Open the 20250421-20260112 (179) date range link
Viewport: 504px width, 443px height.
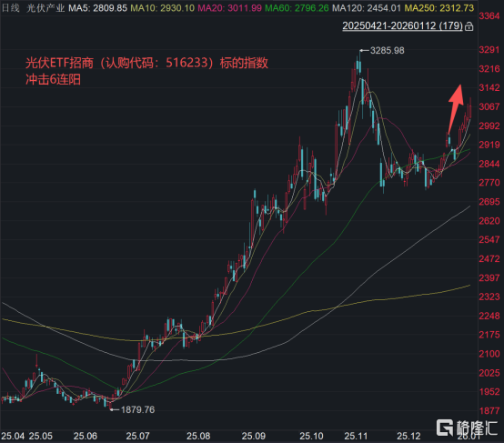point(402,25)
